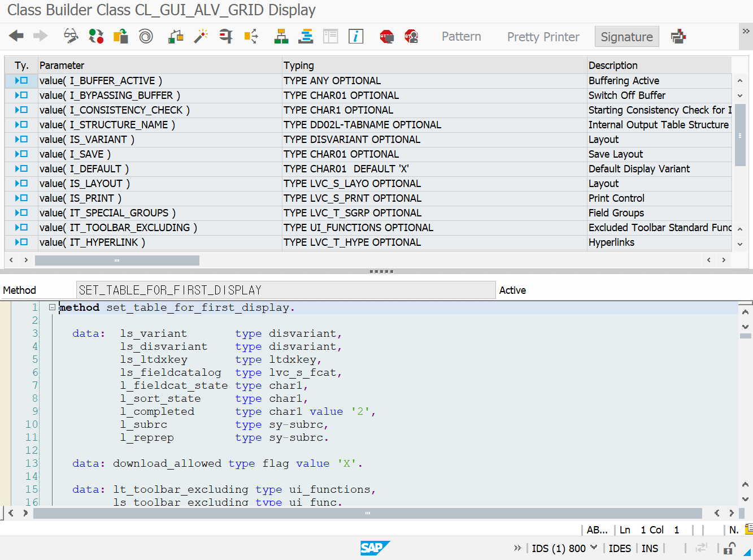Click the Back arrow in toolbar
Screen dimensions: 753x560
click(x=16, y=36)
